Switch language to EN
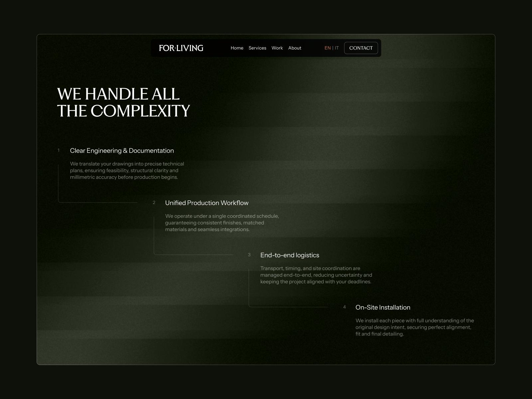The width and height of the screenshot is (532, 399). coord(328,48)
